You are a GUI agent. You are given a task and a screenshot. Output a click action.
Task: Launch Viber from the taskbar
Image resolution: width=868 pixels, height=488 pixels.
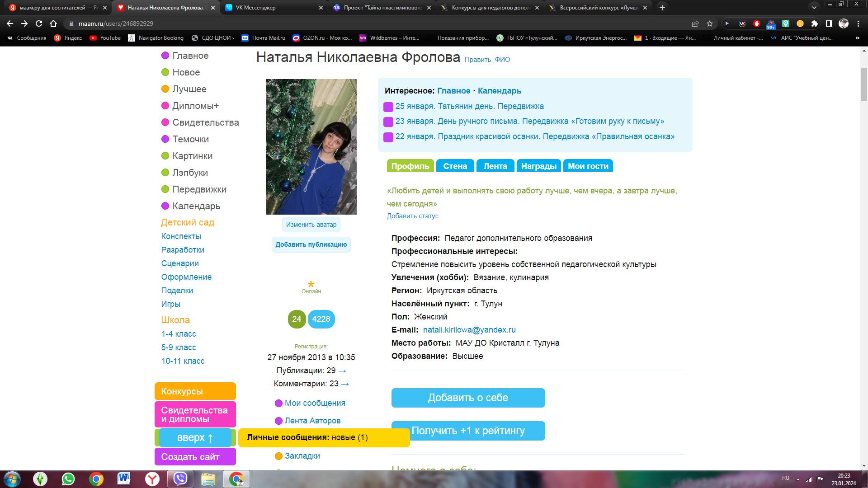point(180,479)
